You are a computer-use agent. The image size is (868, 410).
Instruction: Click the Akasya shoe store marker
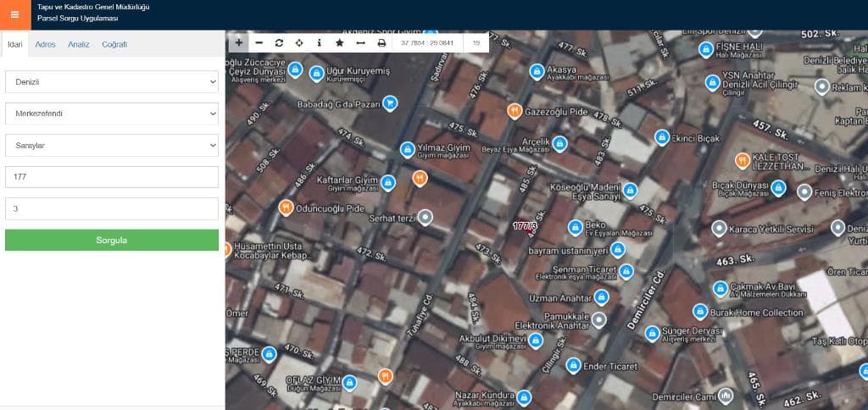pyautogui.click(x=537, y=71)
